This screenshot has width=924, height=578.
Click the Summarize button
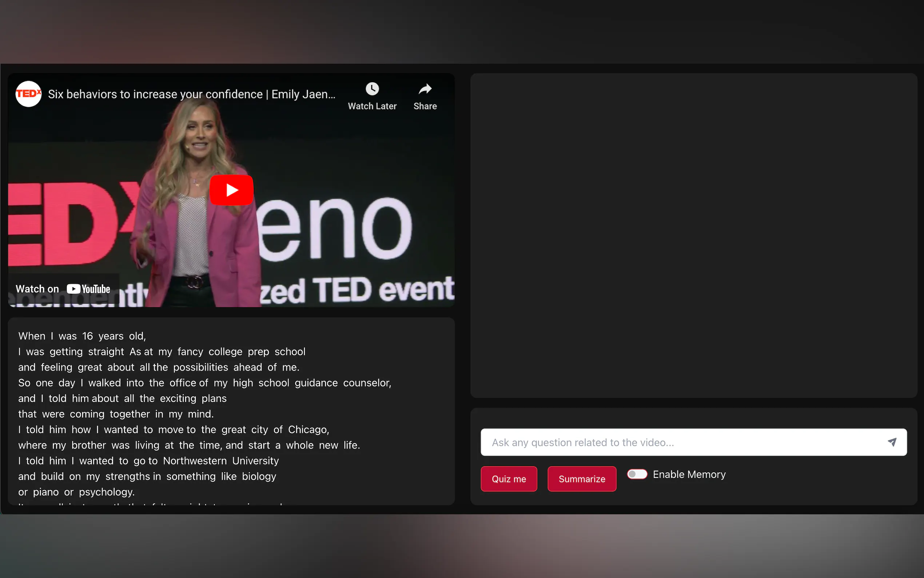(x=581, y=479)
